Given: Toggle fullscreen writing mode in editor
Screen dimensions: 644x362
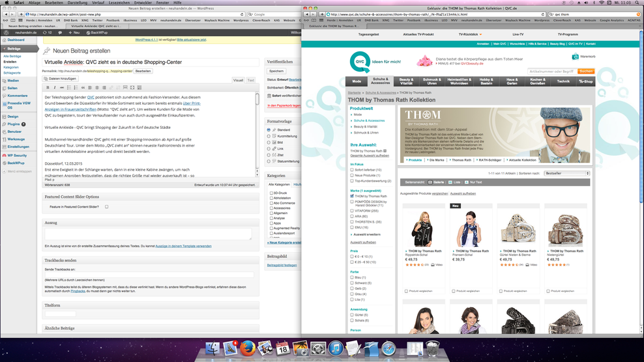Looking at the screenshot, I should [x=132, y=87].
